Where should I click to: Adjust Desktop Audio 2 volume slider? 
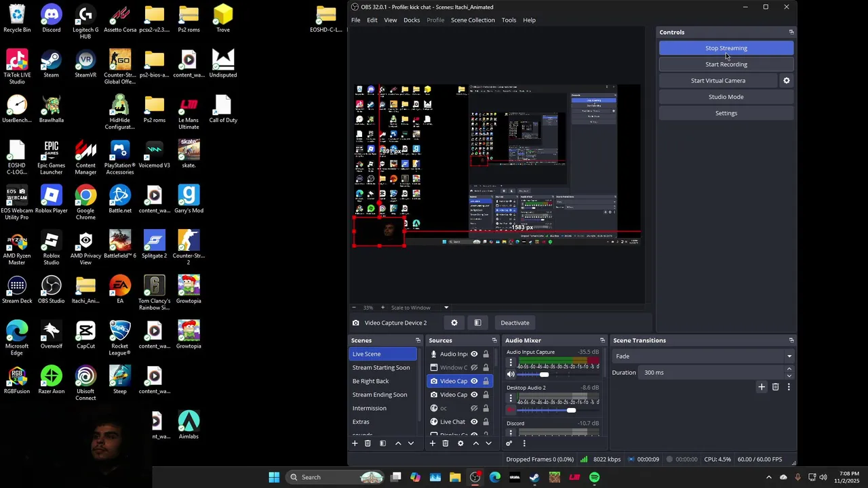(571, 410)
